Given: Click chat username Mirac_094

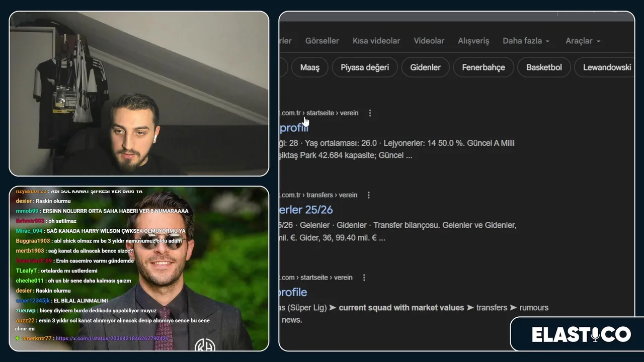Looking at the screenshot, I should 29,231.
